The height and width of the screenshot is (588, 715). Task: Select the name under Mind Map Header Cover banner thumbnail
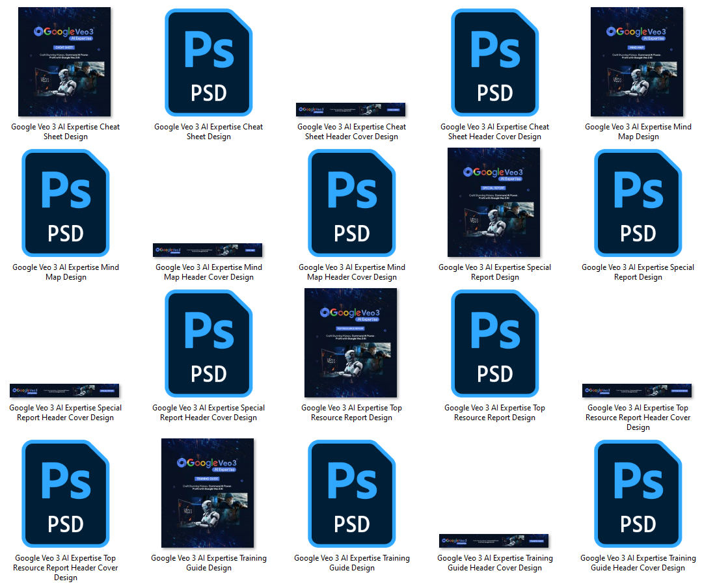[x=208, y=272]
